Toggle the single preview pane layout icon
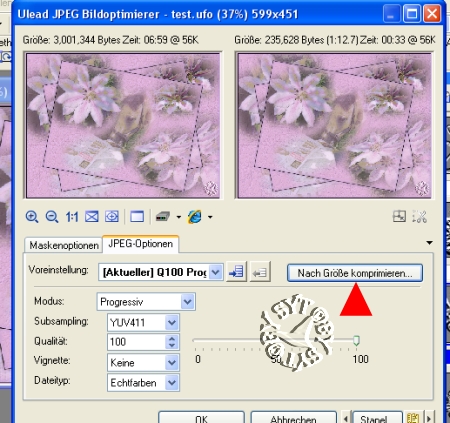The image size is (450, 423). pyautogui.click(x=137, y=217)
